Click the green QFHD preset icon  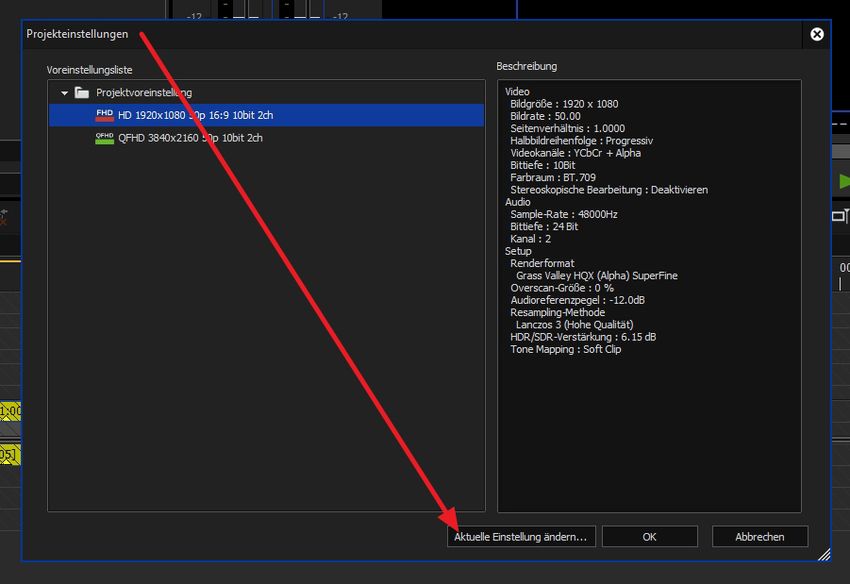[104, 138]
